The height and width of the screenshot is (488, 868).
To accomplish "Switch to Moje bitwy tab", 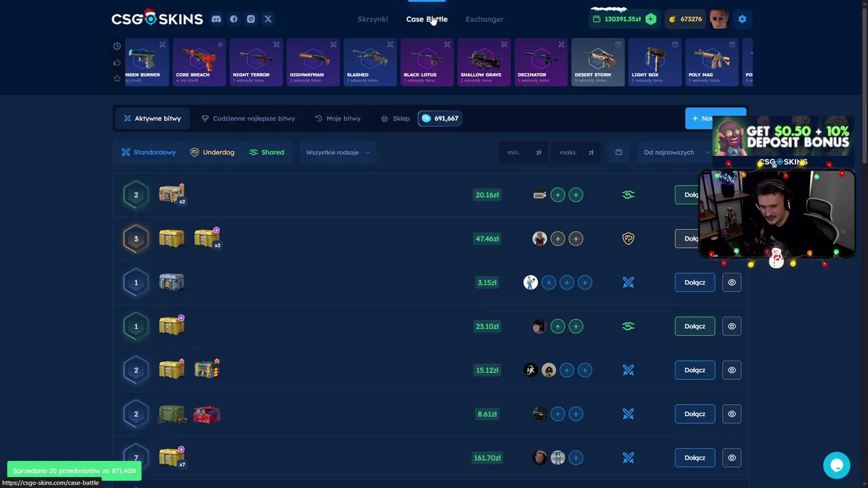I will point(338,119).
